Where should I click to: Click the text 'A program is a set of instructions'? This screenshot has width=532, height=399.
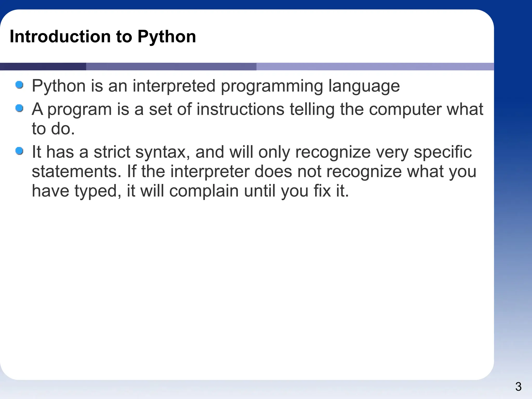[x=158, y=109]
